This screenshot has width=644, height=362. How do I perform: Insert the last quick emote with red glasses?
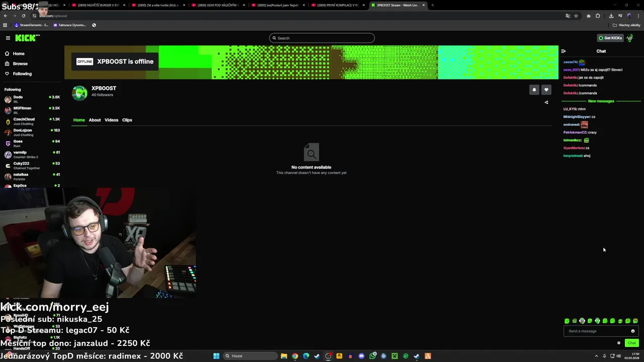635,321
